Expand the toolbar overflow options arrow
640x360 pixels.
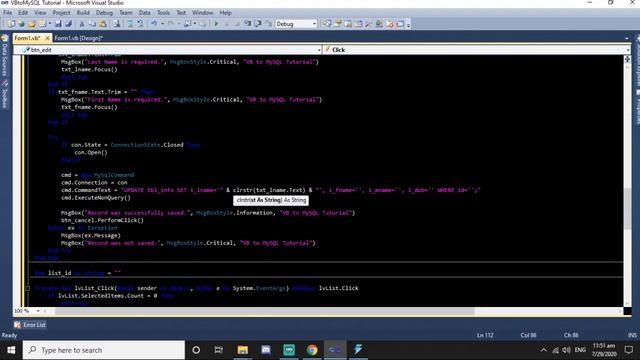[408, 24]
